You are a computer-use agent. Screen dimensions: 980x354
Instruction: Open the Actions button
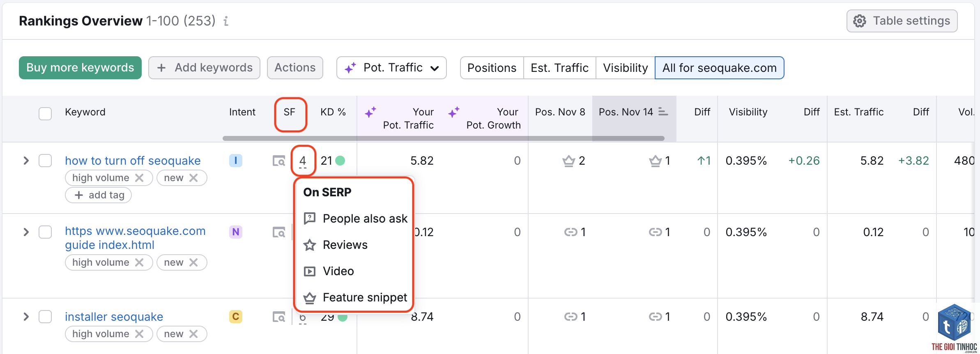(x=295, y=68)
